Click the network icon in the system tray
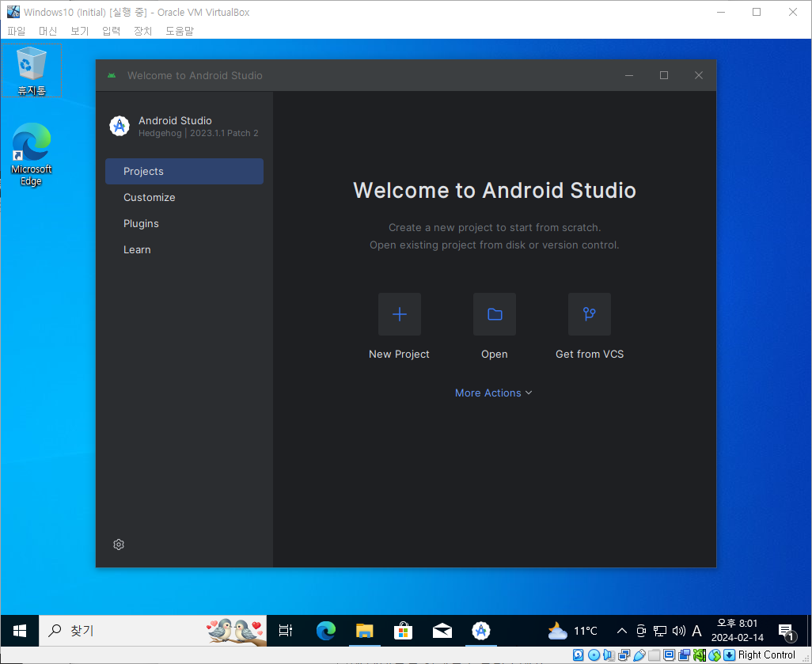This screenshot has width=812, height=664. pos(660,630)
